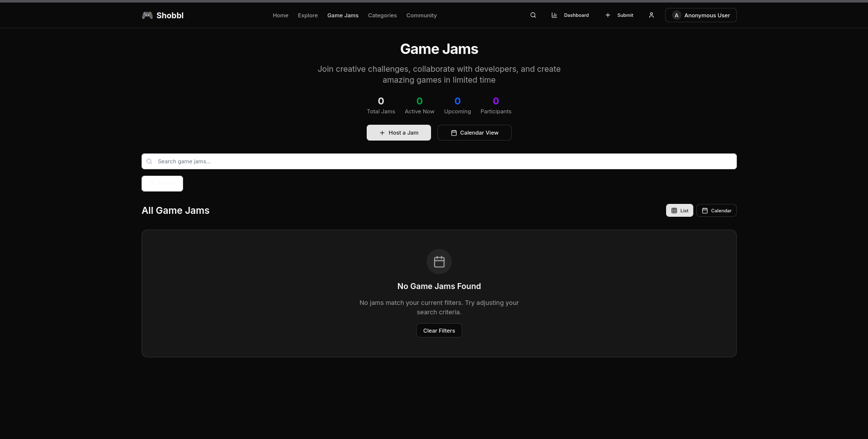Click the Anonymous User avatar badge
868x439 pixels.
[676, 15]
